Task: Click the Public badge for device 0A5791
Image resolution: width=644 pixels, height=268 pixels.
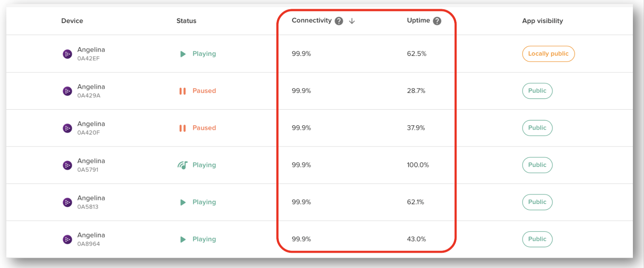Action: click(x=537, y=165)
